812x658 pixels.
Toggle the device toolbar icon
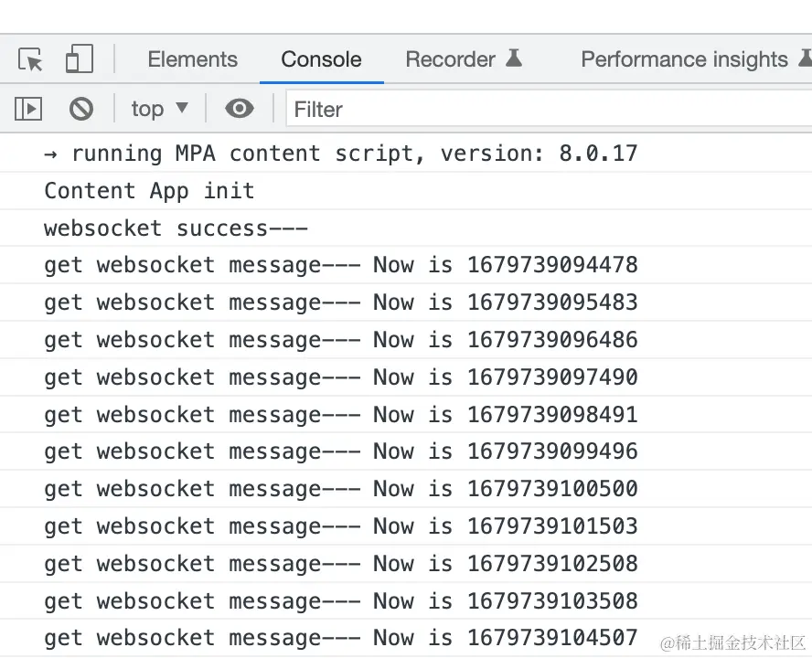pyautogui.click(x=80, y=60)
